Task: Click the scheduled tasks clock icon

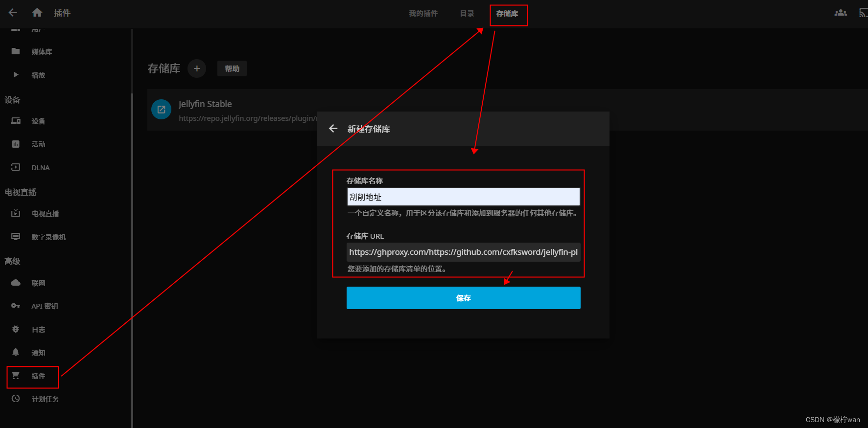Action: point(16,399)
